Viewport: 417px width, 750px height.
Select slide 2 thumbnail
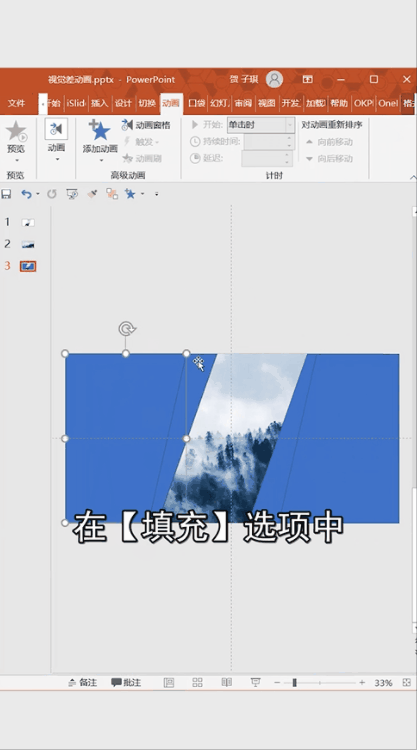(x=28, y=244)
